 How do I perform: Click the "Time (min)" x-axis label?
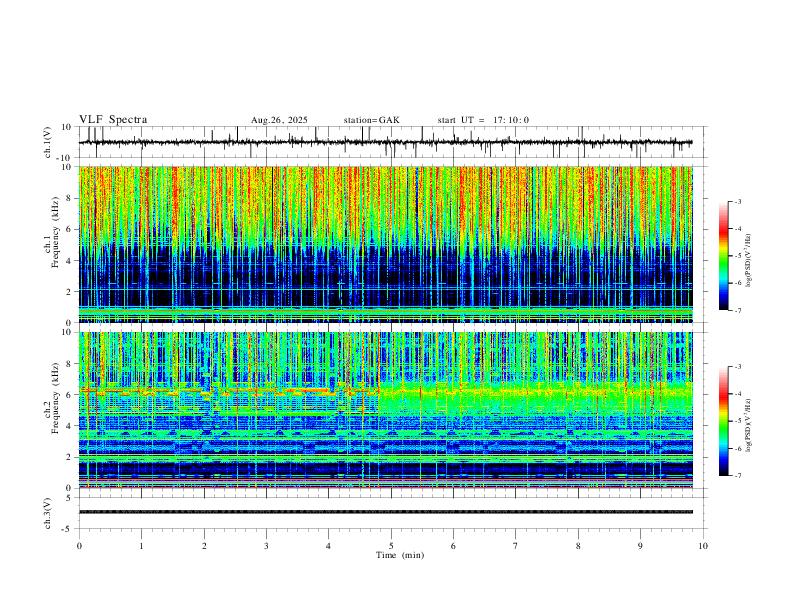click(x=400, y=555)
